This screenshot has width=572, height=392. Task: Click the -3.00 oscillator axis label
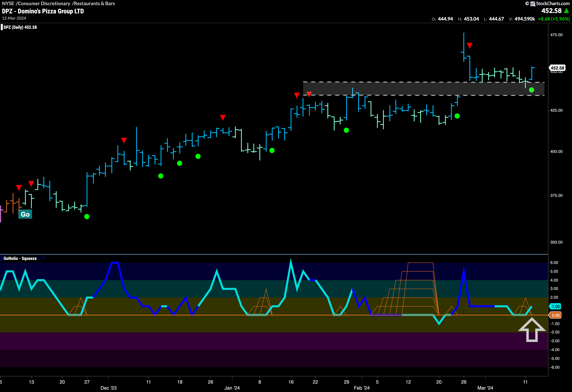[x=555, y=341]
